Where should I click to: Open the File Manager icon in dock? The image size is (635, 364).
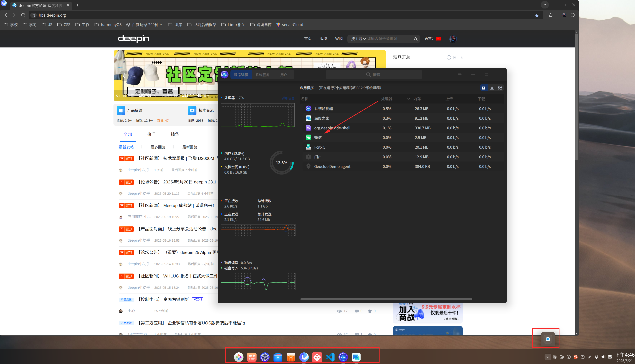(278, 357)
